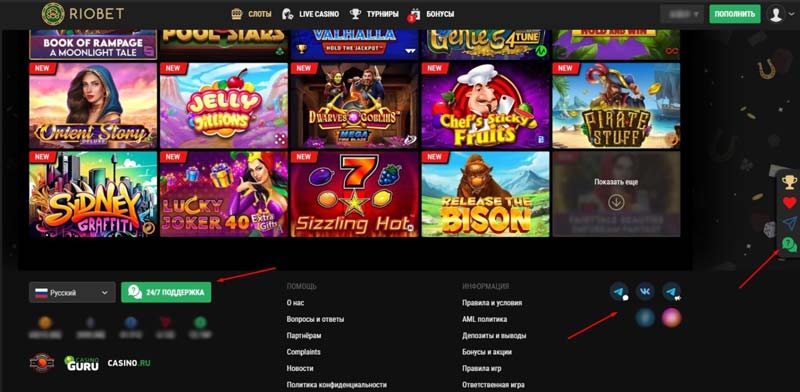Open the Слоты menu item
Image resolution: width=800 pixels, height=392 pixels.
pyautogui.click(x=252, y=14)
